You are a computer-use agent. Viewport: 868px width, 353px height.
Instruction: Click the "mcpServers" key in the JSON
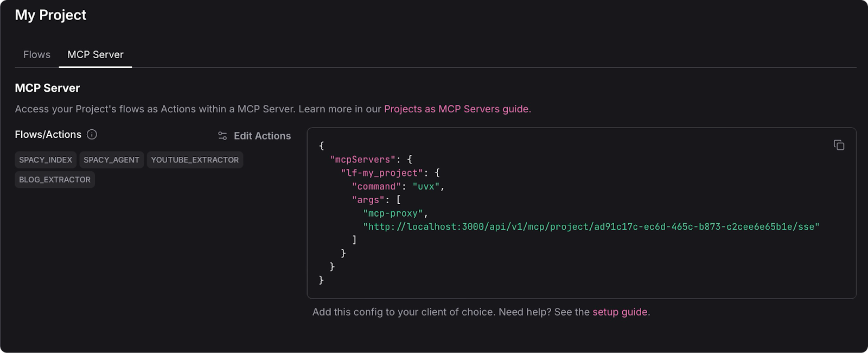coord(363,159)
